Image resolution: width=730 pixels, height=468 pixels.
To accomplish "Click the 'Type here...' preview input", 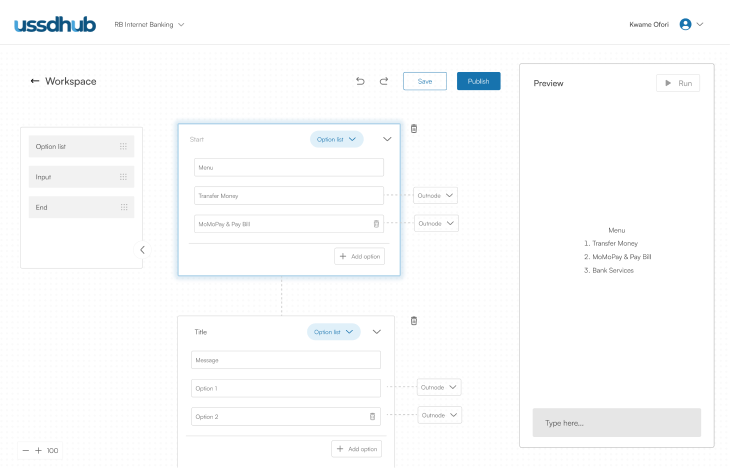I will pyautogui.click(x=616, y=423).
